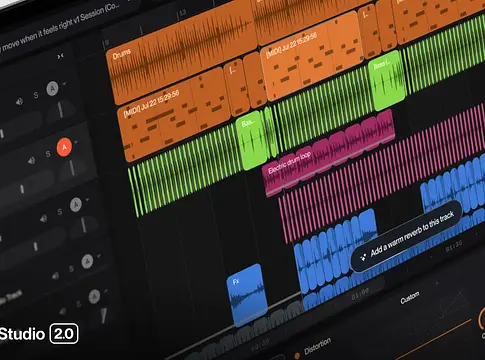
Task: Solo the bottom fifth track
Action: [x=78, y=304]
